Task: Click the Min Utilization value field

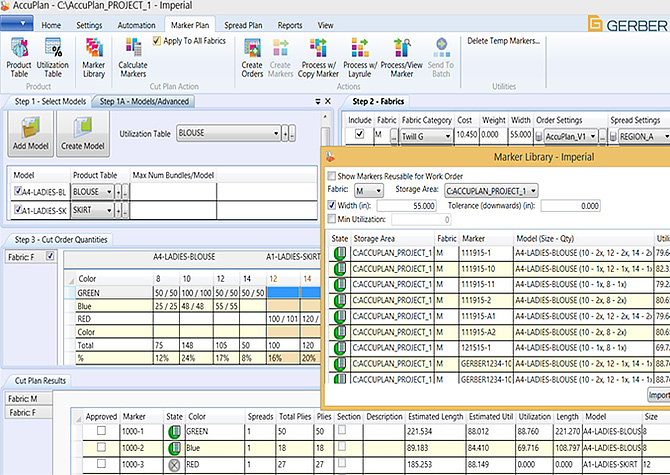Action: point(421,220)
